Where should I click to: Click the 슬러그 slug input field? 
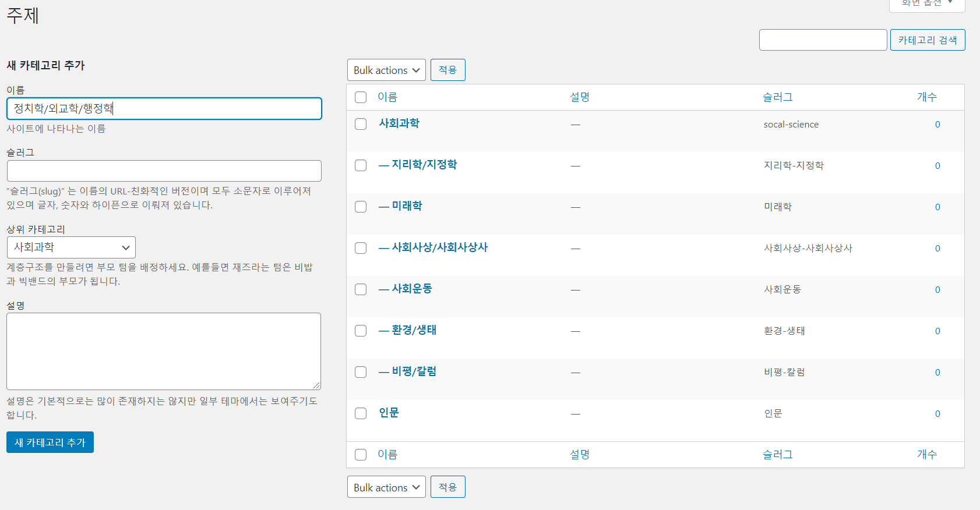tap(164, 171)
